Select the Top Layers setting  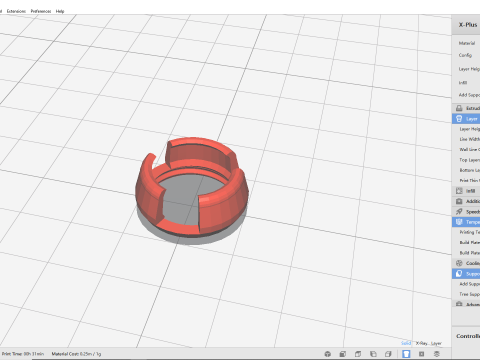(x=470, y=160)
